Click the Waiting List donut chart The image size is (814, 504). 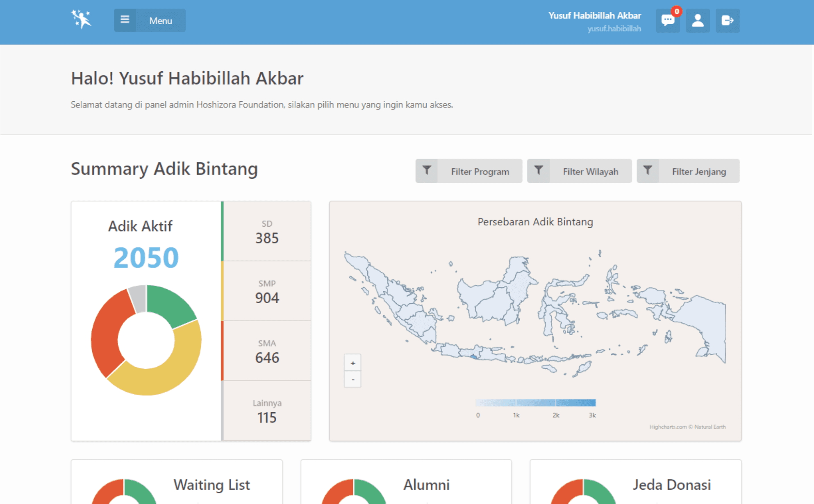tap(124, 491)
